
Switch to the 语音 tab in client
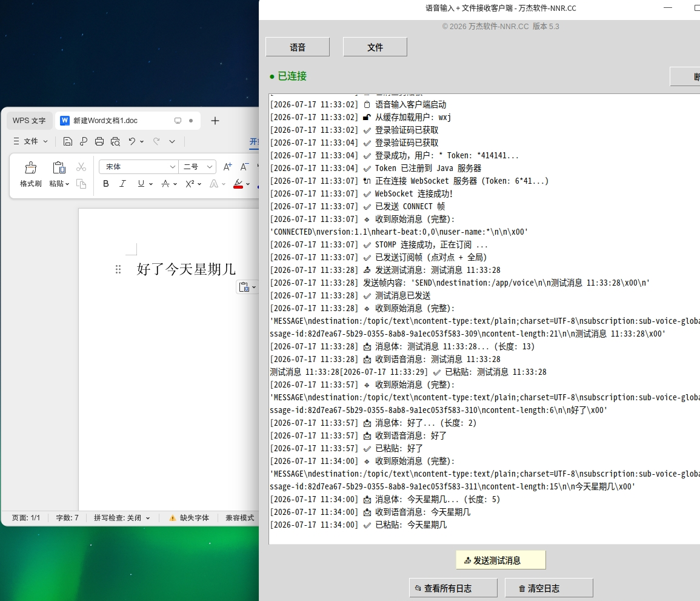(x=298, y=47)
